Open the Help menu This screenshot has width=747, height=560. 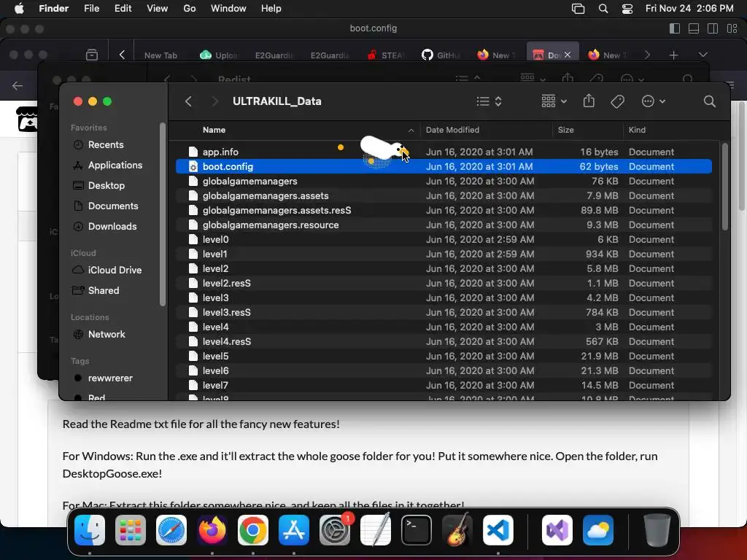pyautogui.click(x=271, y=9)
